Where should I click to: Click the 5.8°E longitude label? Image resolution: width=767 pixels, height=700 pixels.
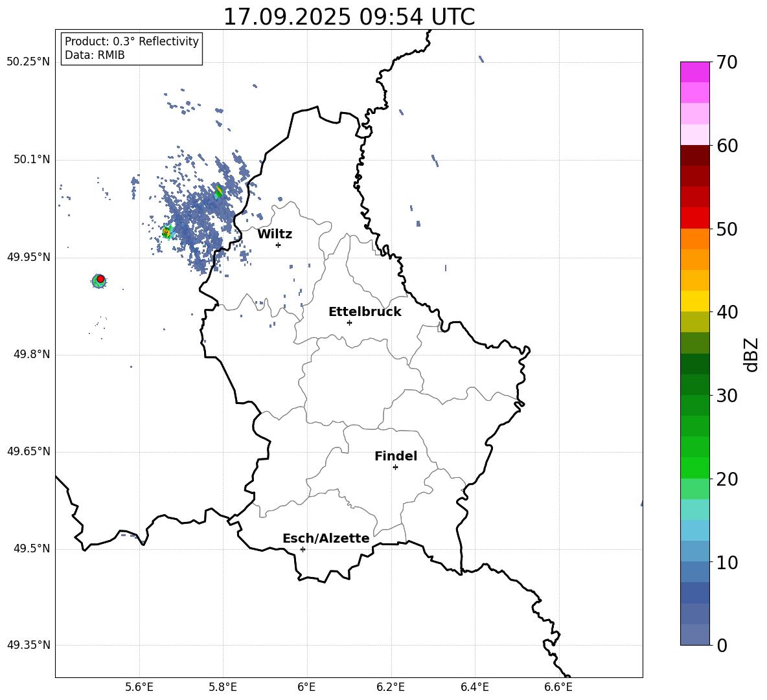coord(223,687)
